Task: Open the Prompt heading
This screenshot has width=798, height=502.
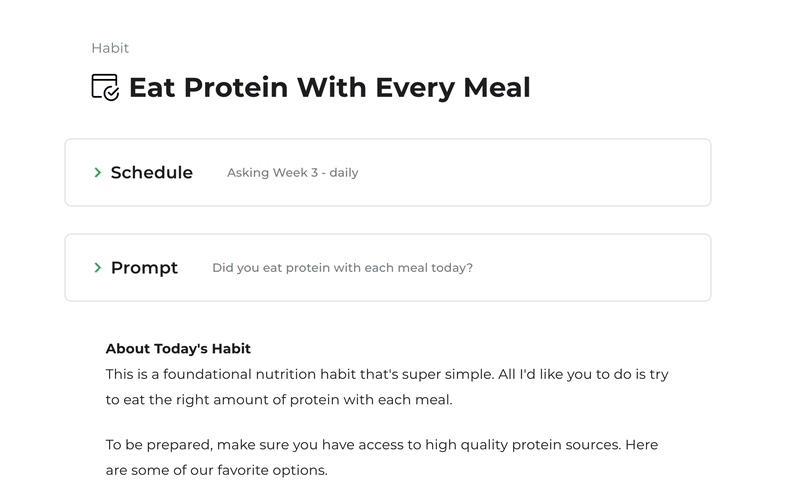Action: [145, 268]
